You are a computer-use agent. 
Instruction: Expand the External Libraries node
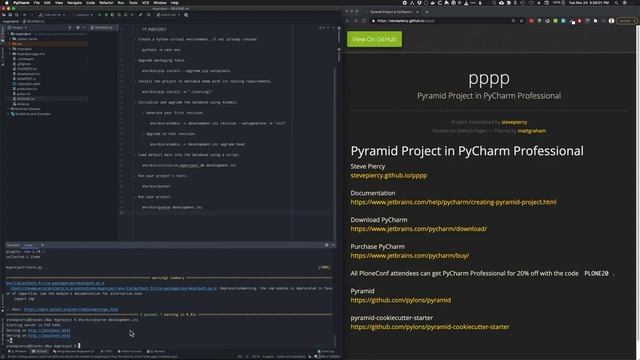[9, 109]
